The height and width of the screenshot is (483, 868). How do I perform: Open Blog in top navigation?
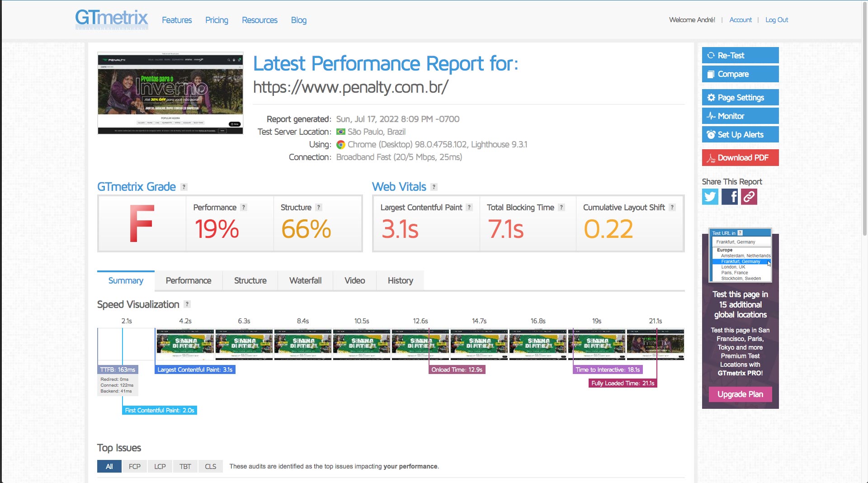point(299,20)
